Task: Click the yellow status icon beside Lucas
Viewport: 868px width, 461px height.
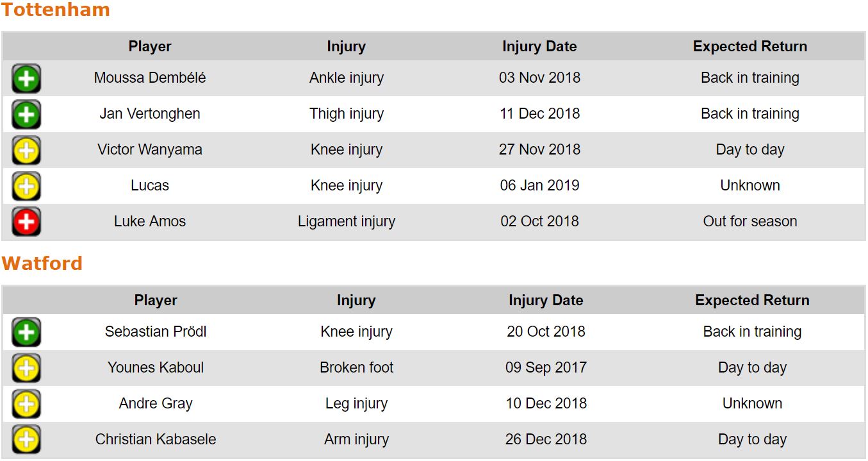Action: pos(26,187)
